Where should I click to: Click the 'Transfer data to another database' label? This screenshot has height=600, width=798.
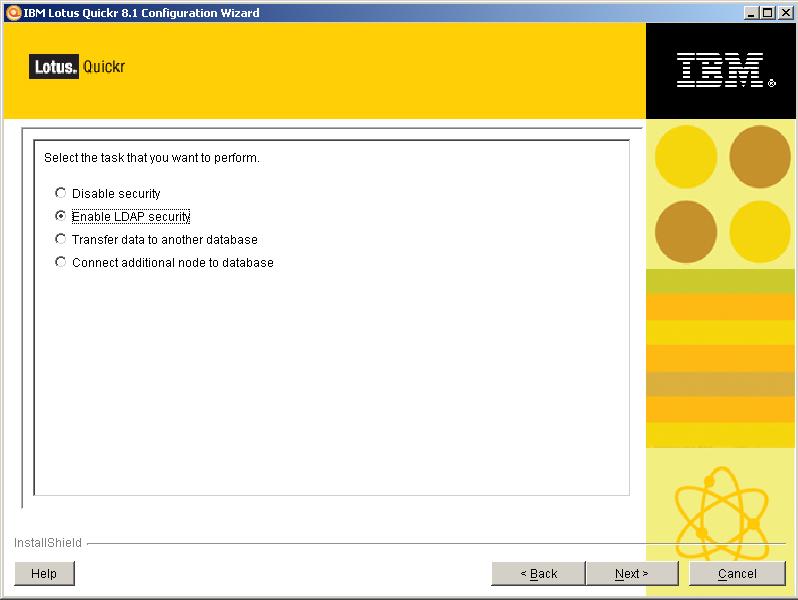pos(165,239)
